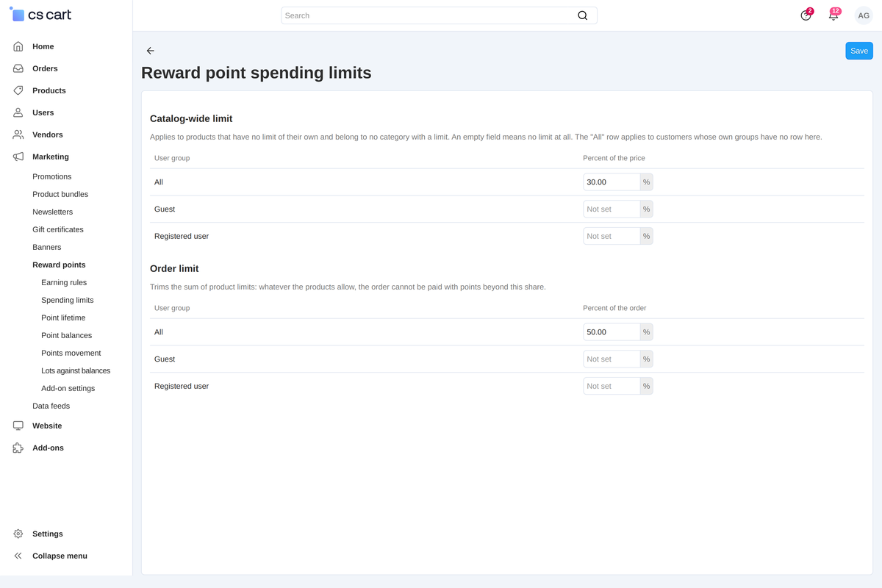This screenshot has width=882, height=588.
Task: Open the help icon with badge 2
Action: (806, 15)
